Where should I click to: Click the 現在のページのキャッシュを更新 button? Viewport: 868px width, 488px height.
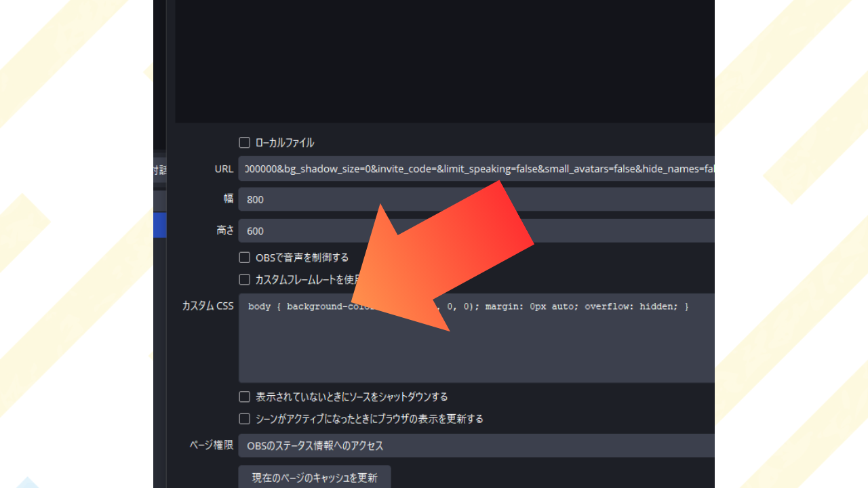click(314, 477)
